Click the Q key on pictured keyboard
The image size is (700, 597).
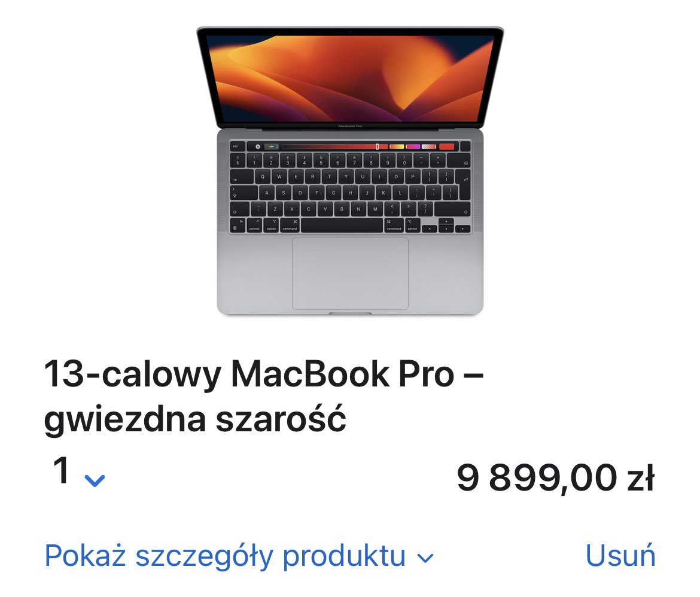tap(263, 177)
